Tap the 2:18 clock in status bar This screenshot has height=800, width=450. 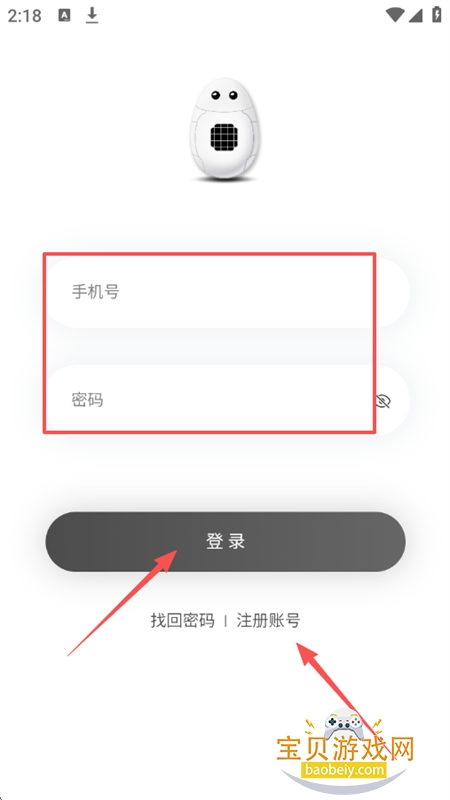click(24, 16)
